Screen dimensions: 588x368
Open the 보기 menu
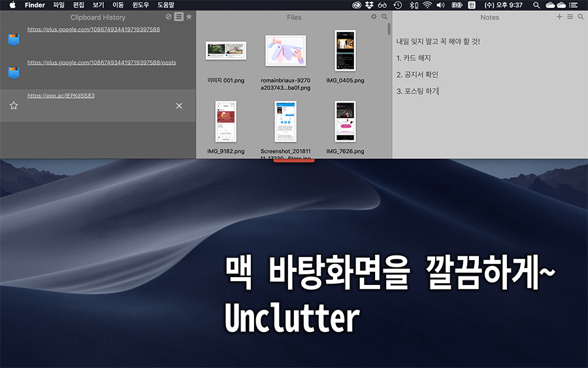click(98, 5)
